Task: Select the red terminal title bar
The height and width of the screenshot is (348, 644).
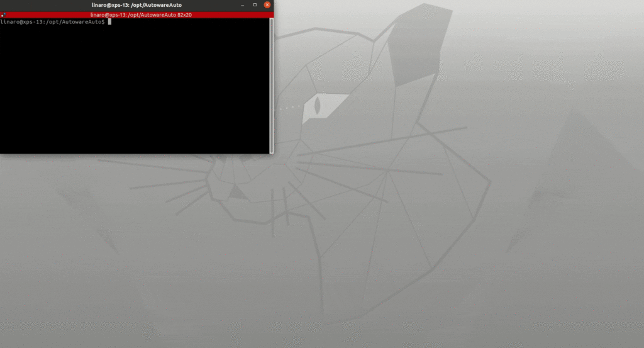Action: pos(63,14)
